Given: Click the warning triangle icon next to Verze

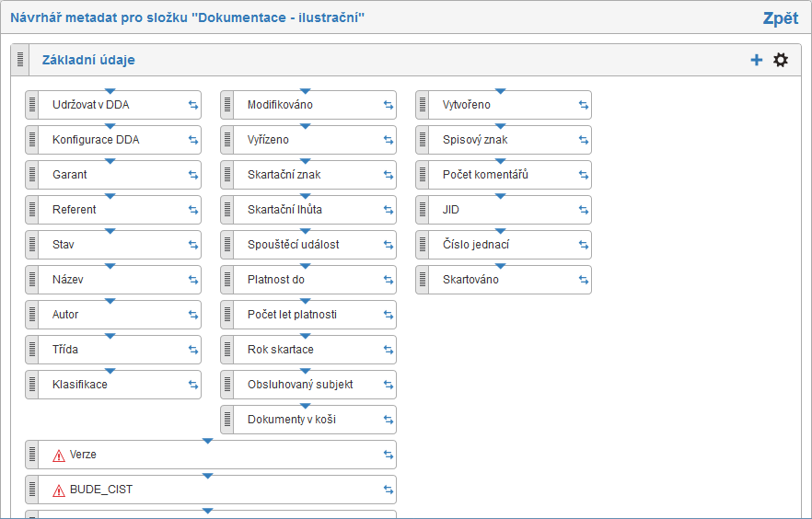Looking at the screenshot, I should point(59,455).
